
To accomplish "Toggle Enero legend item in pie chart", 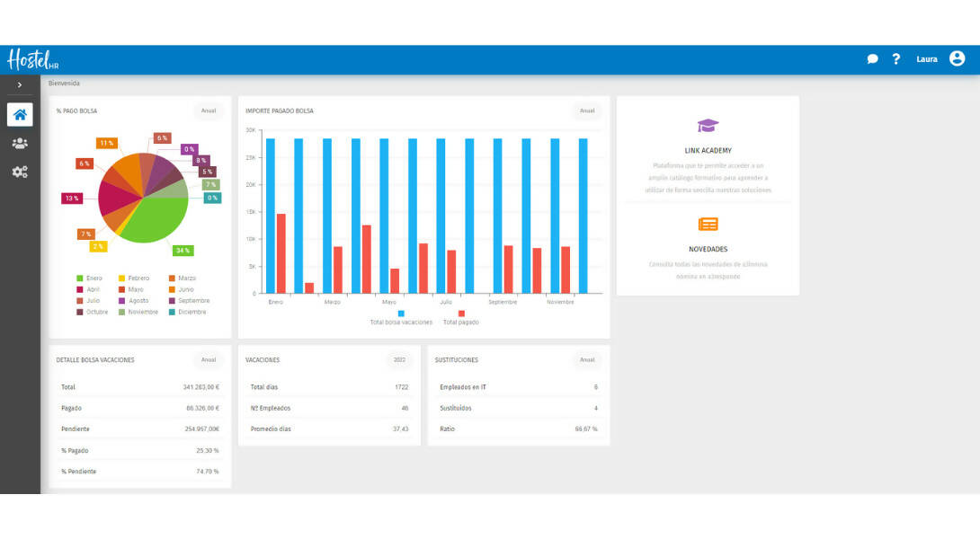I will pos(89,278).
